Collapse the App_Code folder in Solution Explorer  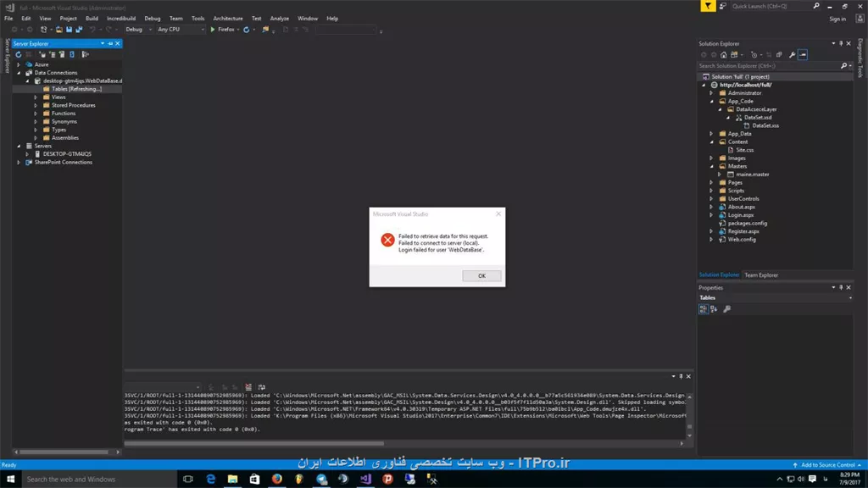click(x=712, y=102)
